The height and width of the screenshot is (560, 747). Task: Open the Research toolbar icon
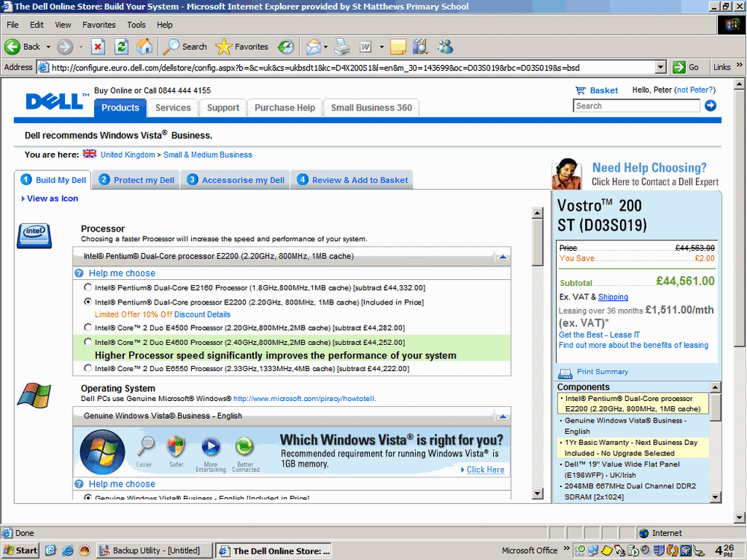coord(421,46)
